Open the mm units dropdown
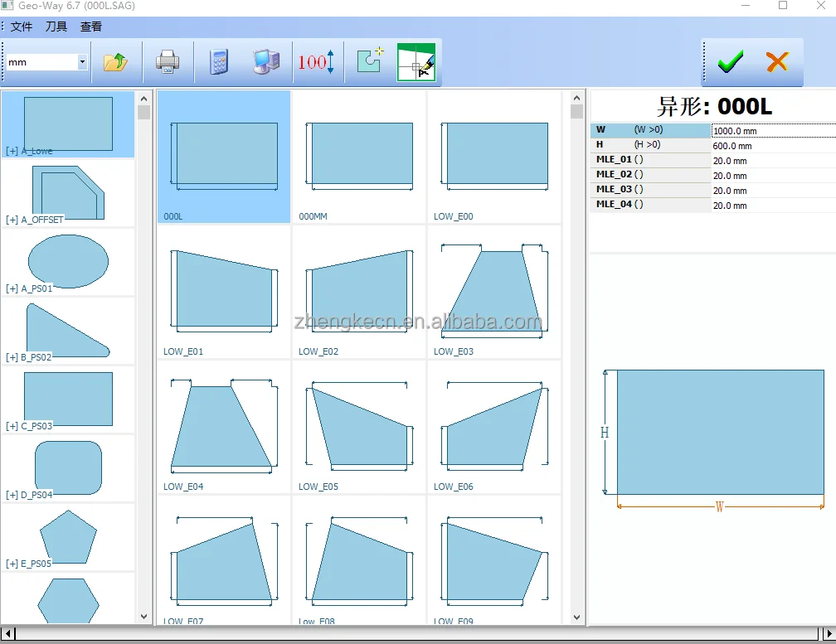 point(82,62)
